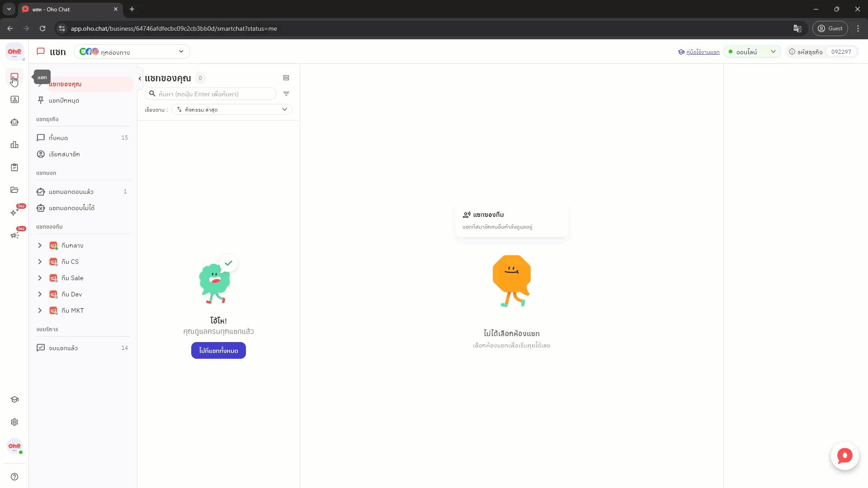The image size is (868, 488).
Task: Reload the page in browser
Action: [42, 28]
